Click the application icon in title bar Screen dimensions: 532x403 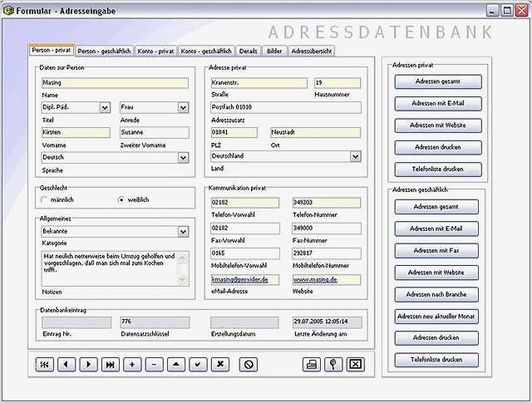[x=8, y=11]
